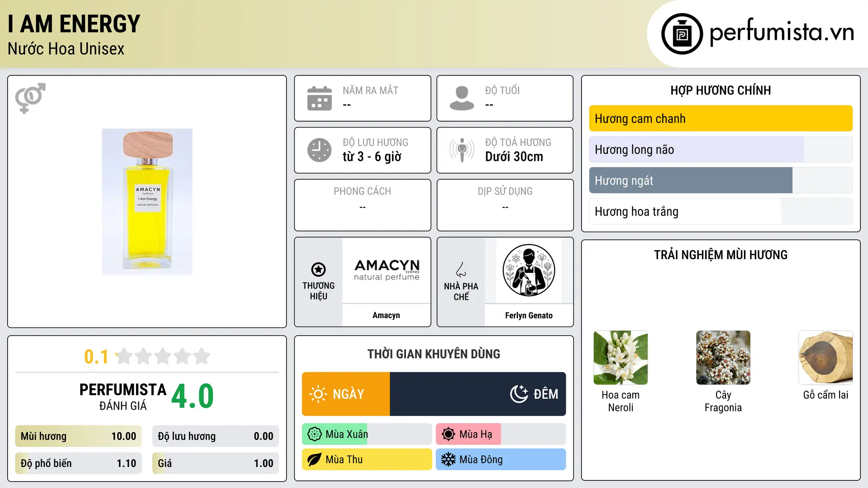The height and width of the screenshot is (488, 868).
Task: Click the perfumista.vn perfume bottle logo icon
Action: [682, 34]
